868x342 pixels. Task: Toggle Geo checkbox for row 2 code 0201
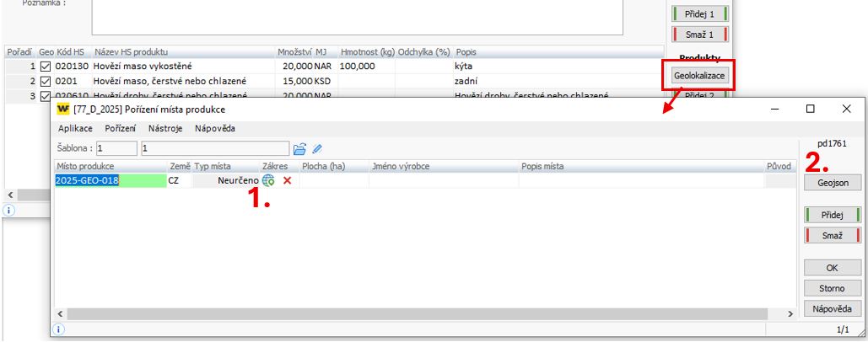coord(46,81)
